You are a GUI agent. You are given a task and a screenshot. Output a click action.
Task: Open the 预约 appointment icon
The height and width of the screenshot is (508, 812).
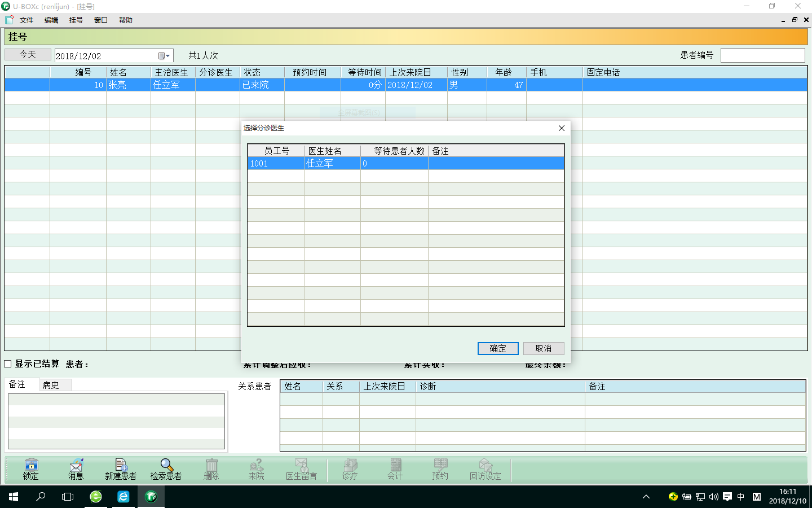click(440, 469)
